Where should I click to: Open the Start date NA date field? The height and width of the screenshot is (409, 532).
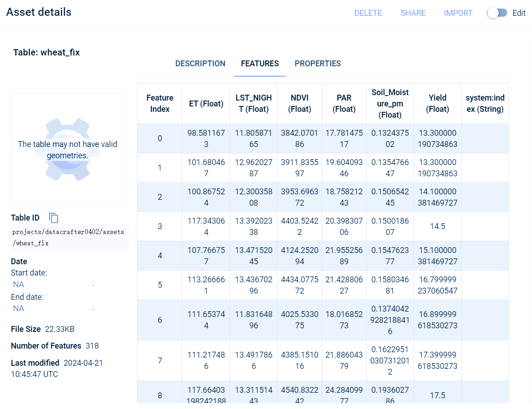pos(18,285)
